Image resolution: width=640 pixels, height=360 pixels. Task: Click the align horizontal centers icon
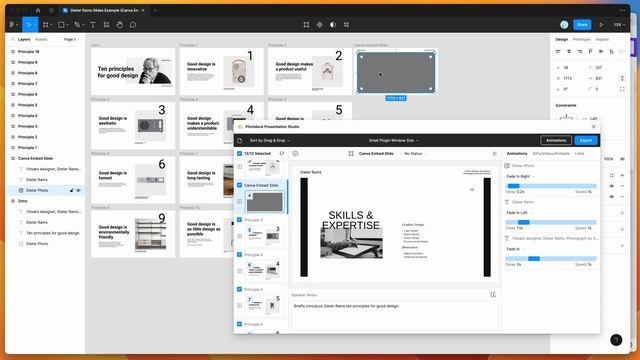[569, 51]
